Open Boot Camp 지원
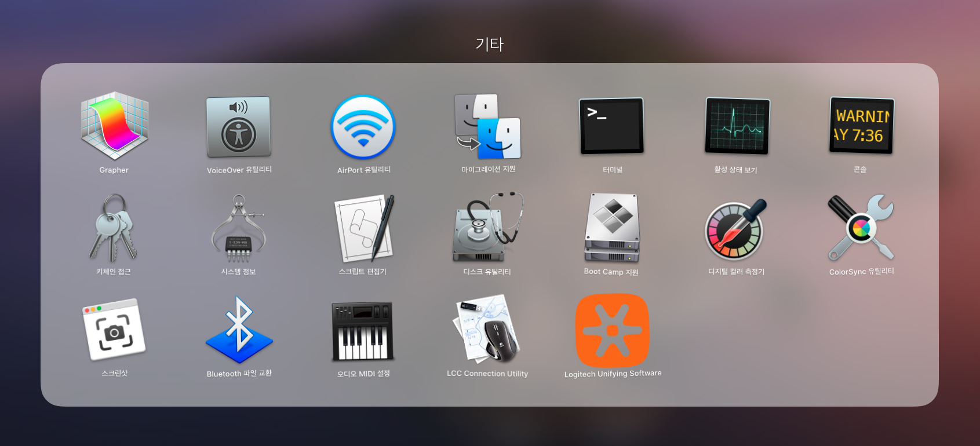 tap(612, 228)
